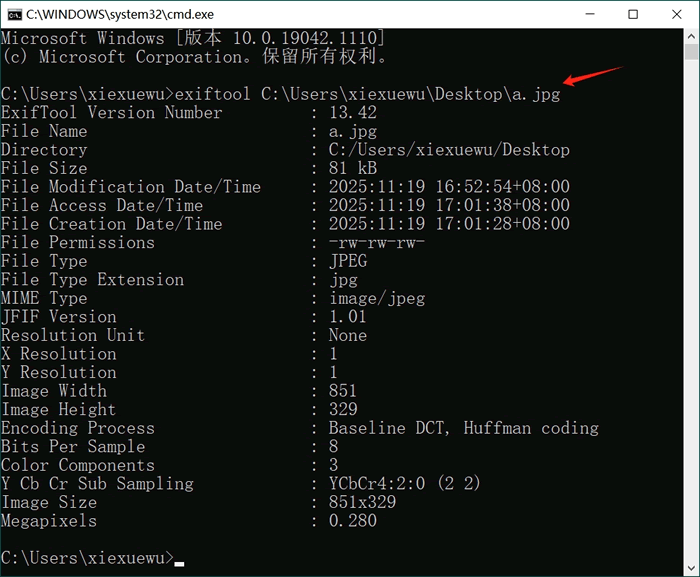Click the Megapixels value 0.280

tap(352, 520)
